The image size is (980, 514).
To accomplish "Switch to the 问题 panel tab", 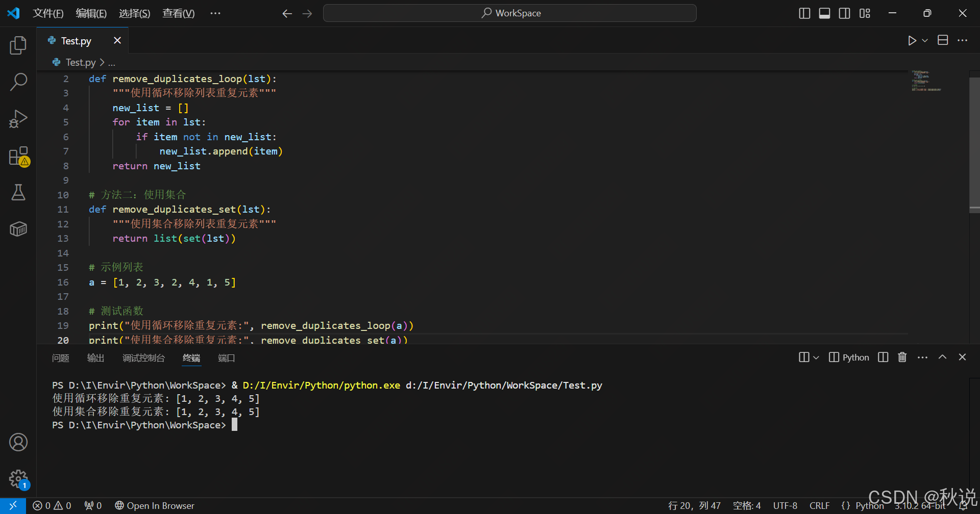I will [60, 358].
